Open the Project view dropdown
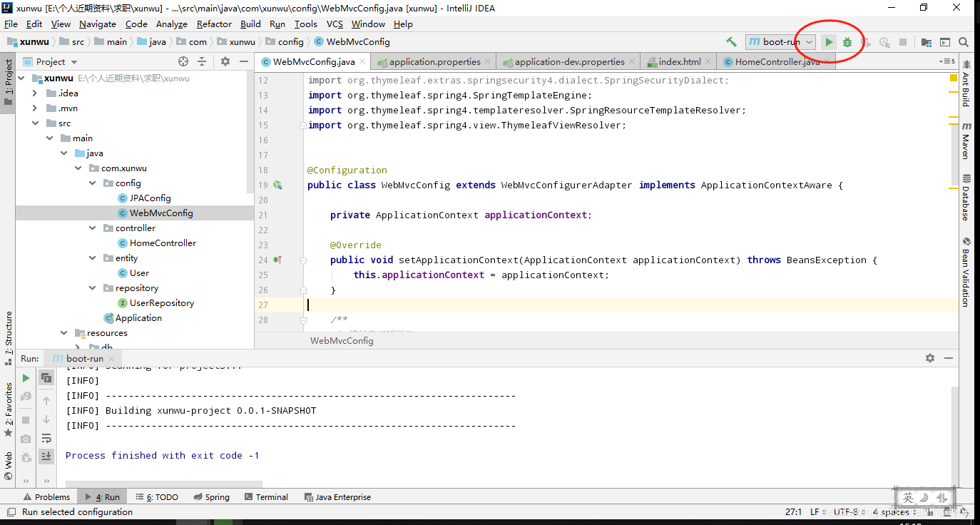The height and width of the screenshot is (525, 980). click(51, 61)
